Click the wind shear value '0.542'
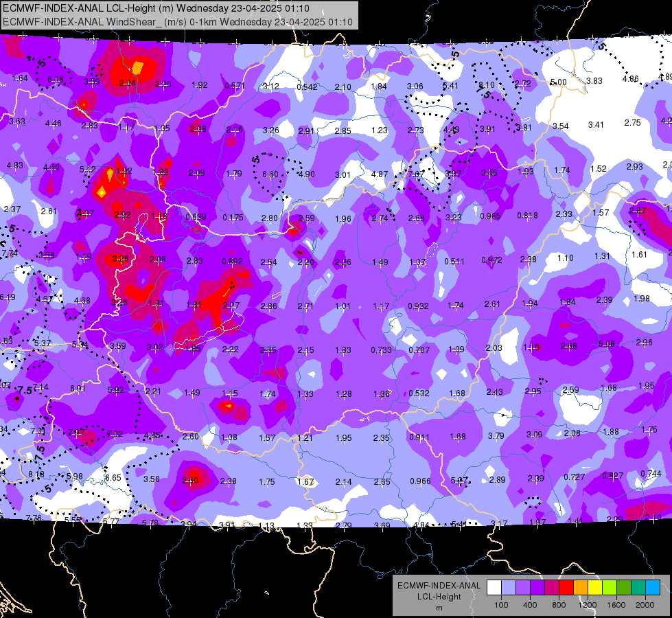This screenshot has height=618, width=672. pyautogui.click(x=308, y=87)
